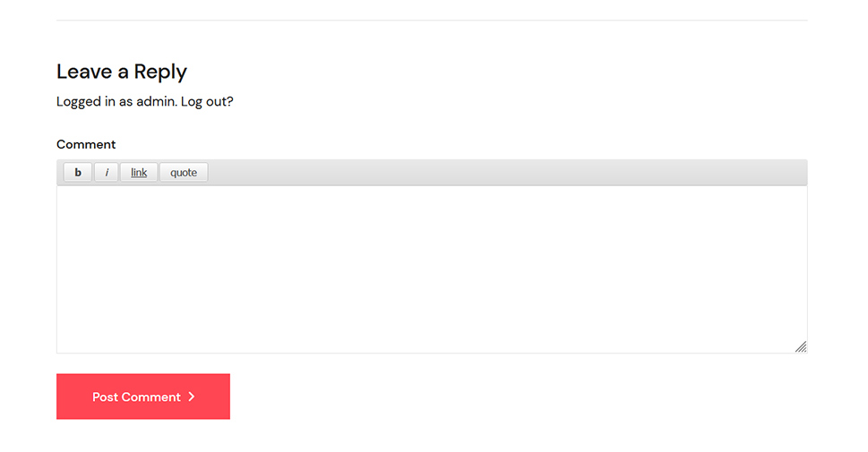This screenshot has height=452, width=868.
Task: Insert a hyperlink with the link button
Action: (139, 172)
